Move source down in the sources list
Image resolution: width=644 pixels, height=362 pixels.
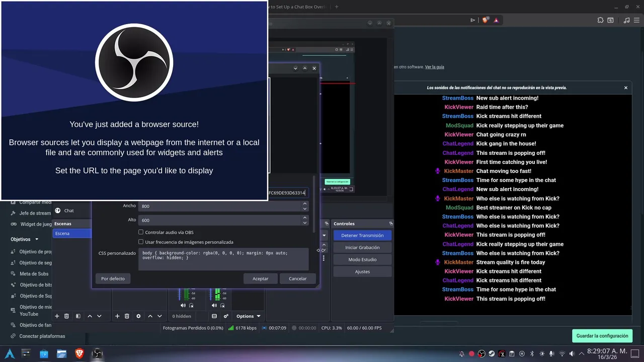tap(159, 316)
